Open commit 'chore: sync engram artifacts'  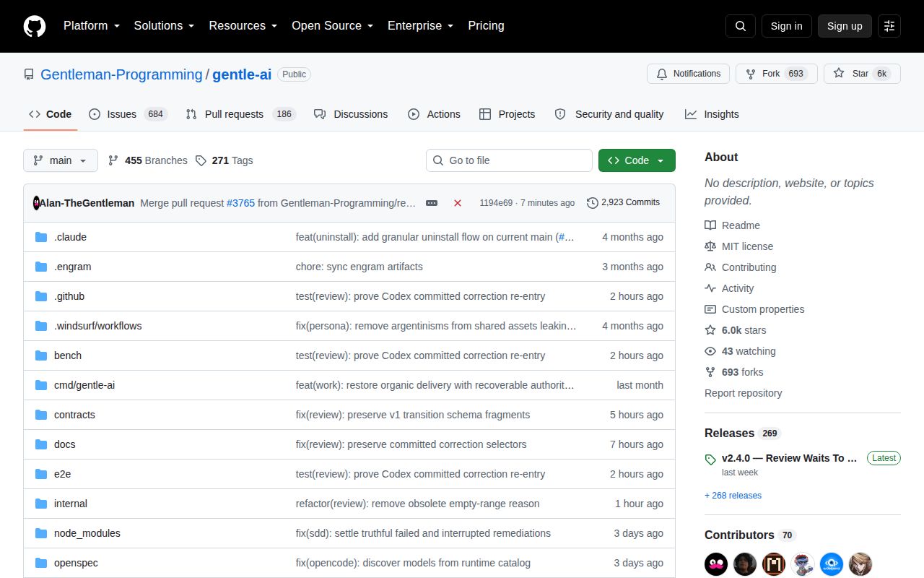point(359,267)
